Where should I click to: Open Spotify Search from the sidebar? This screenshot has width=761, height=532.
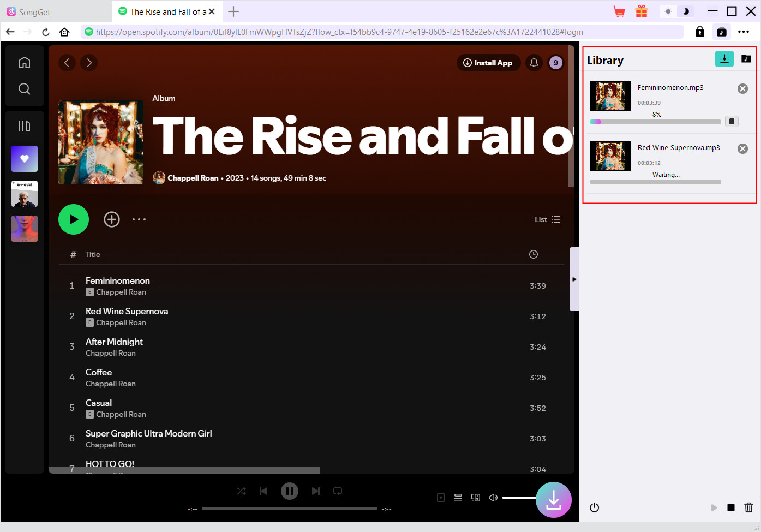25,89
